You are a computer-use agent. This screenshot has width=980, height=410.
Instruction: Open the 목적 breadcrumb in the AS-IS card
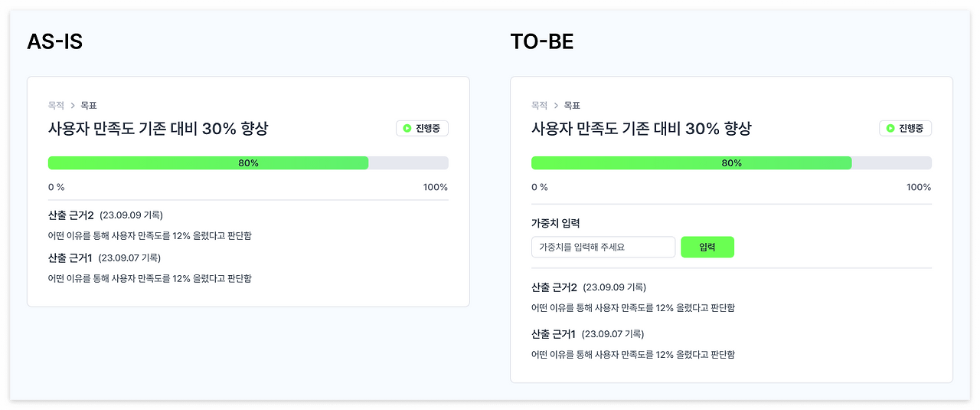click(x=56, y=106)
